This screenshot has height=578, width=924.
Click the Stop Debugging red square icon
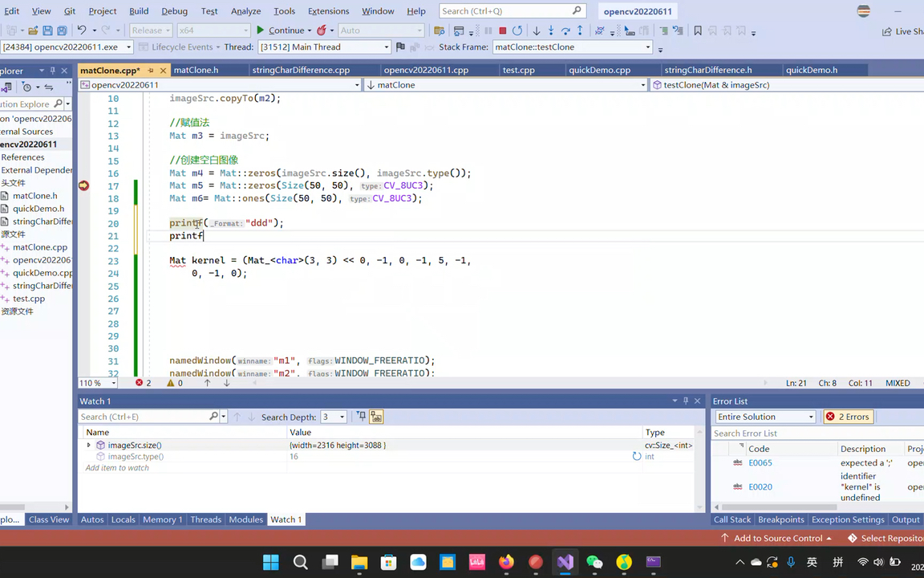tap(501, 30)
